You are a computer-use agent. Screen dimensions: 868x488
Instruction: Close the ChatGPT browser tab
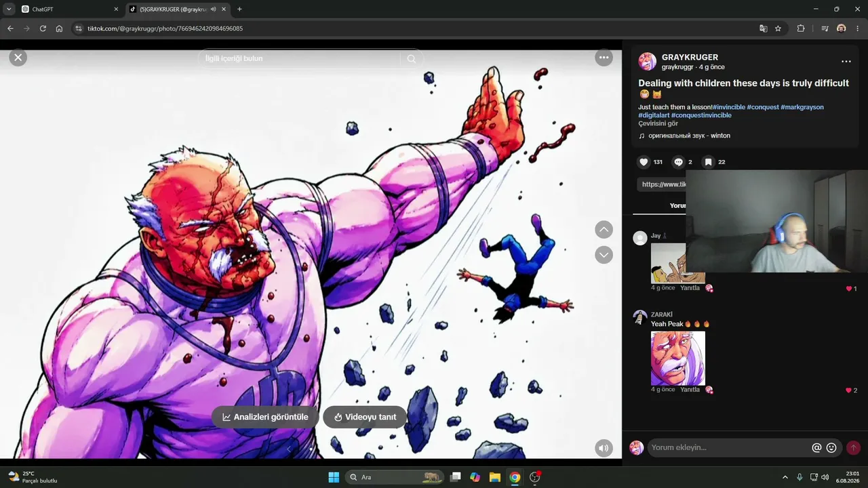pos(116,9)
